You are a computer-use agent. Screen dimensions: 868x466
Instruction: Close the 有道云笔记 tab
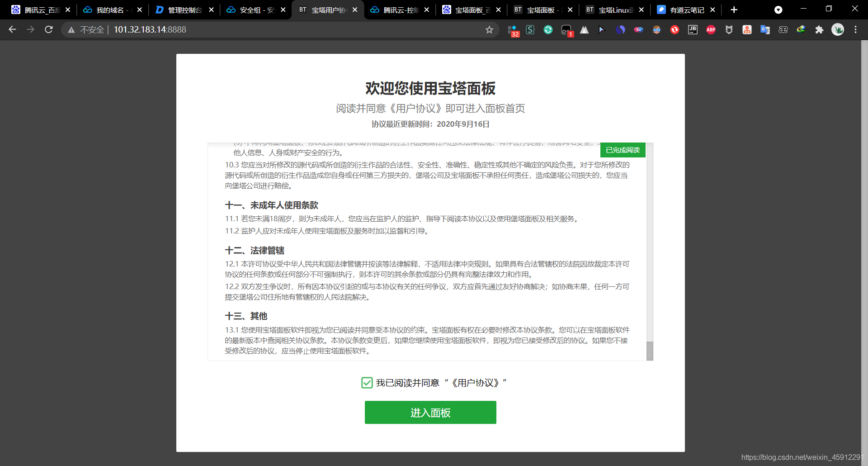712,10
